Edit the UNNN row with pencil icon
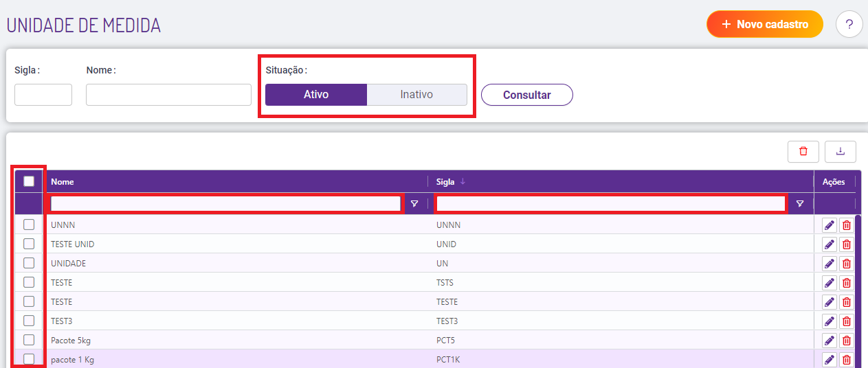 point(830,225)
